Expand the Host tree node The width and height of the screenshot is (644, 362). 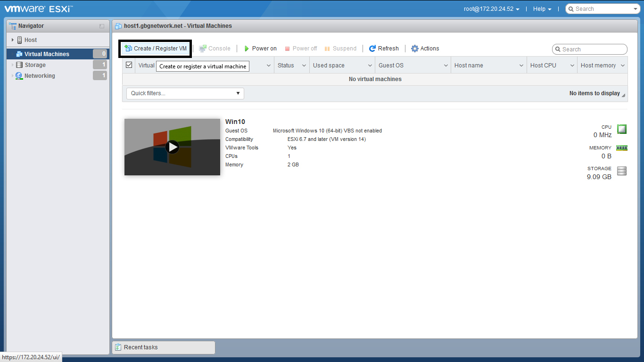[x=13, y=40]
